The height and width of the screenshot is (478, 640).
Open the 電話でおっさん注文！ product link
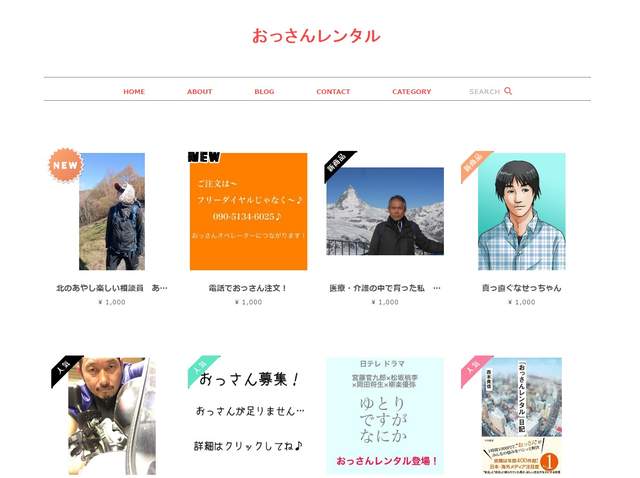[x=248, y=288]
